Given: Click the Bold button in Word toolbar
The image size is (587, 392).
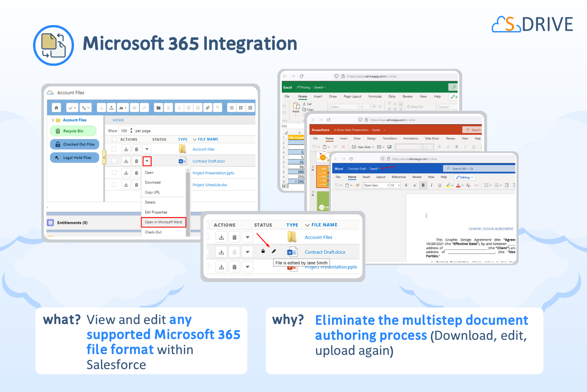Looking at the screenshot, I should coord(423,185).
